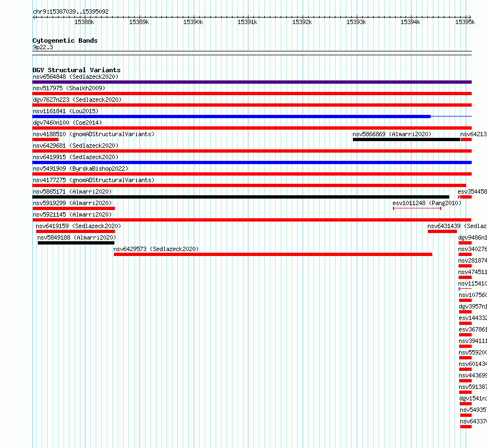Open variant nsv4188510 (gnomADStructuralVariants) label
The image size is (487, 448).
tap(94, 134)
